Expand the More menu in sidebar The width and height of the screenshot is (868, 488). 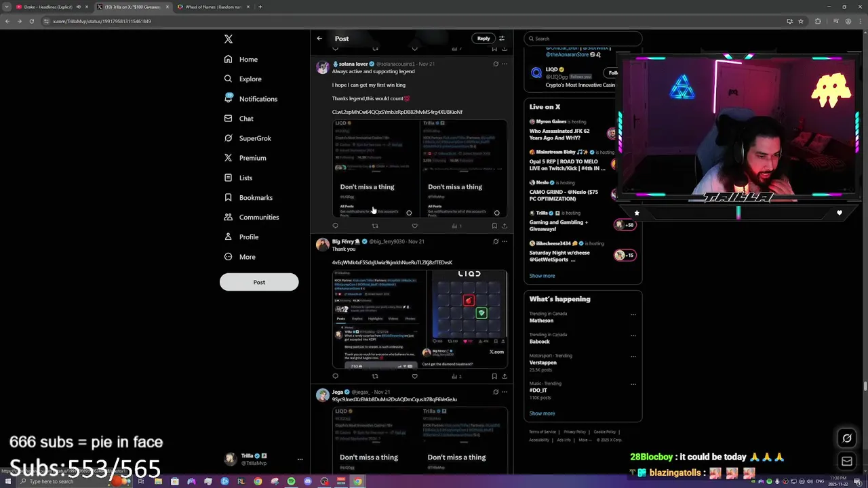coord(239,257)
